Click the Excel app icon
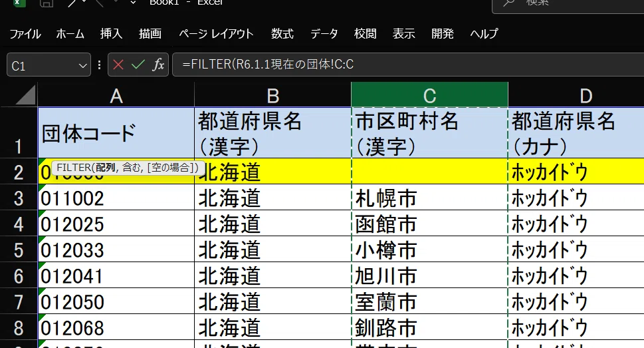The height and width of the screenshot is (348, 644). [18, 3]
